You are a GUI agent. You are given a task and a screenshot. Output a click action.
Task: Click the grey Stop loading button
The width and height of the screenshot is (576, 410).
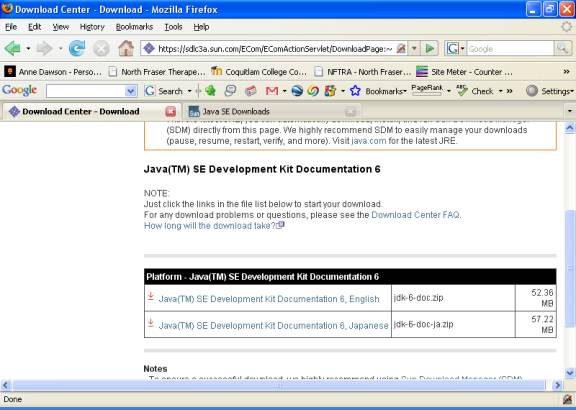(x=101, y=48)
